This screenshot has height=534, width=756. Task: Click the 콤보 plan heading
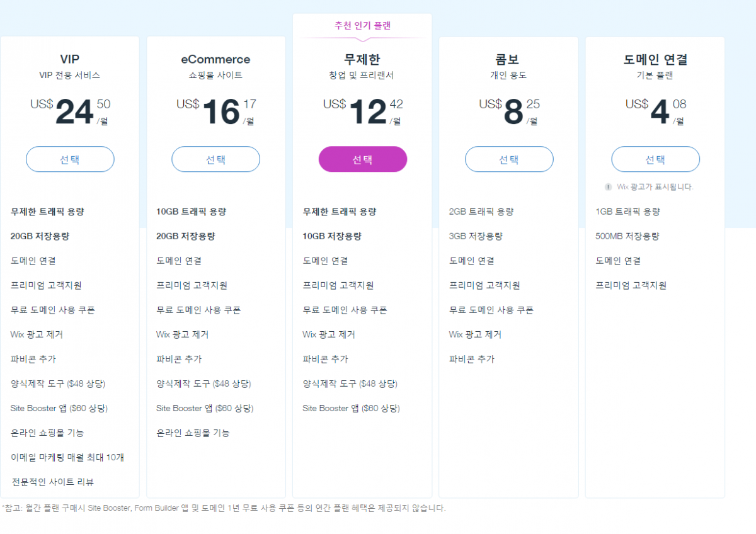508,59
